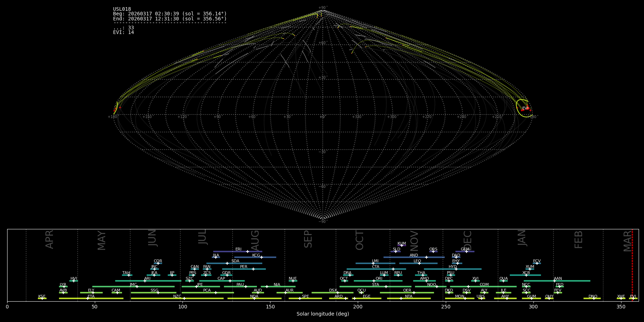Click the AUG month label
This screenshot has height=322, width=644.
coord(255,240)
